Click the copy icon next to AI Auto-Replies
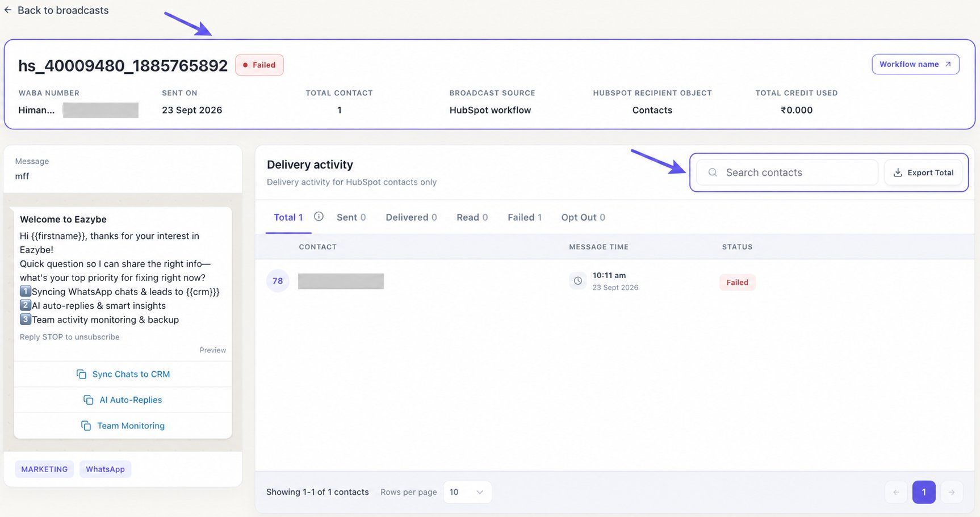The image size is (980, 517). [x=88, y=400]
